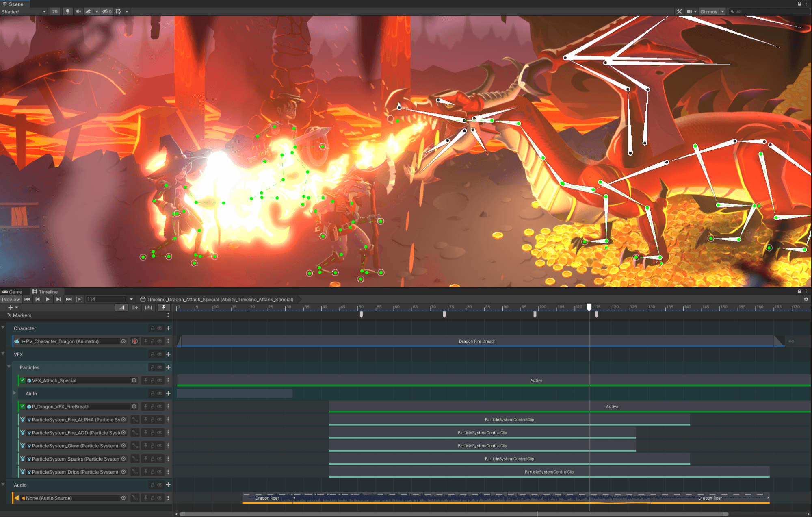Viewport: 812px width, 517px height.
Task: Select Timeline Ripple edit mode icon
Action: (x=135, y=307)
